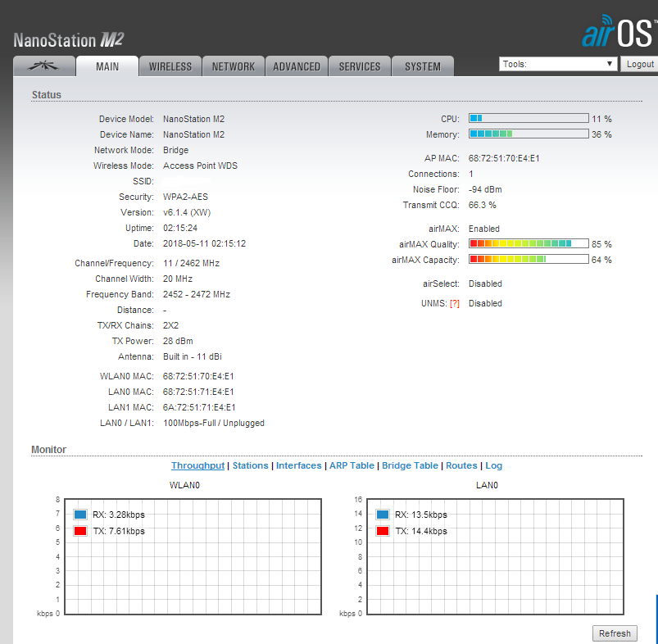Click the Memory usage bar
Screen dimensions: 658x644
coord(529,134)
